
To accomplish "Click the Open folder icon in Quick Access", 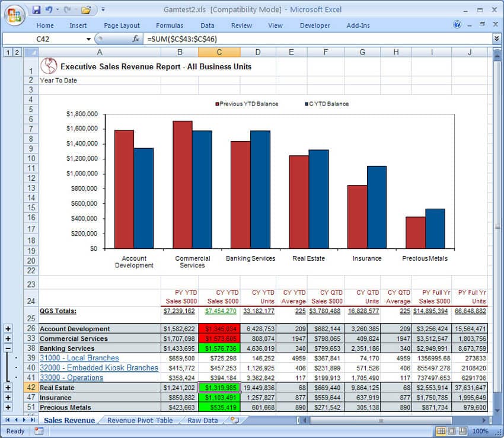I will pos(86,10).
